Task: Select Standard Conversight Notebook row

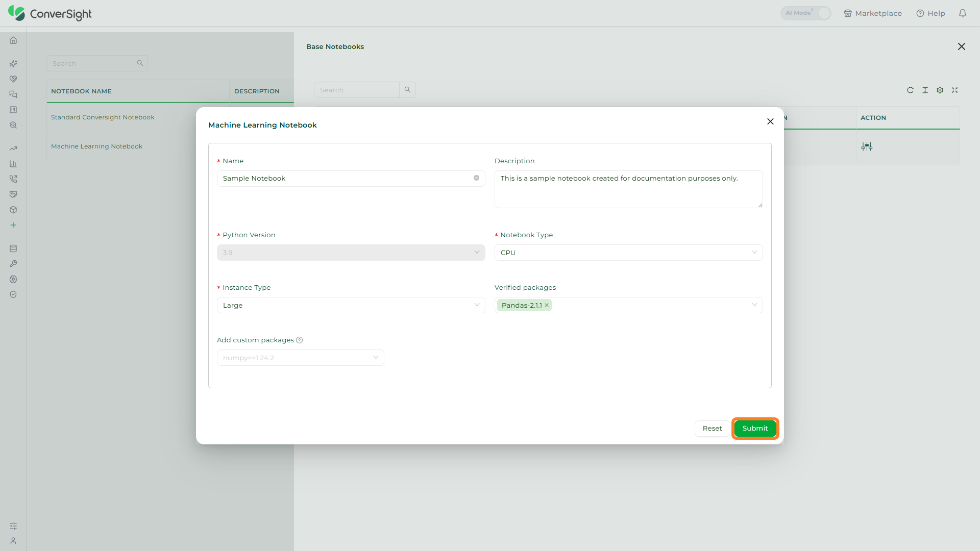Action: coord(103,117)
